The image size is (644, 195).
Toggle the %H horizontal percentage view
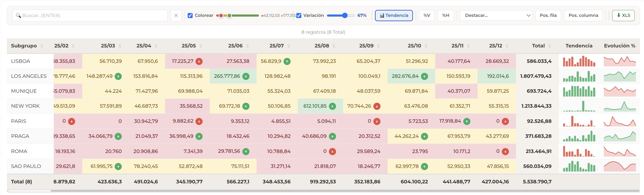445,15
